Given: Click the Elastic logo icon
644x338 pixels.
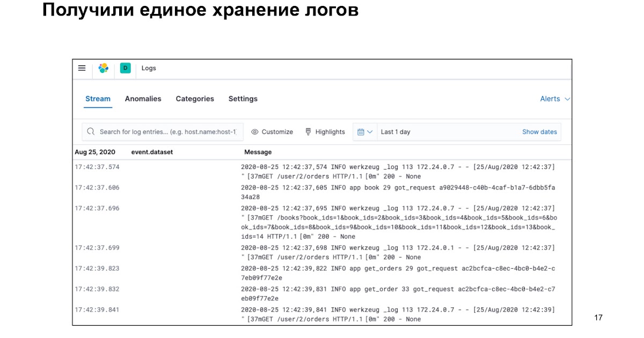Looking at the screenshot, I should pos(104,68).
